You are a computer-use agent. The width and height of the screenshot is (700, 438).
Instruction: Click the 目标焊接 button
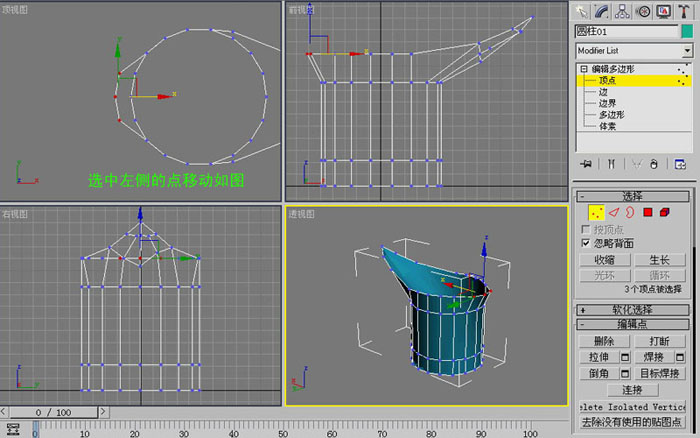tap(659, 373)
